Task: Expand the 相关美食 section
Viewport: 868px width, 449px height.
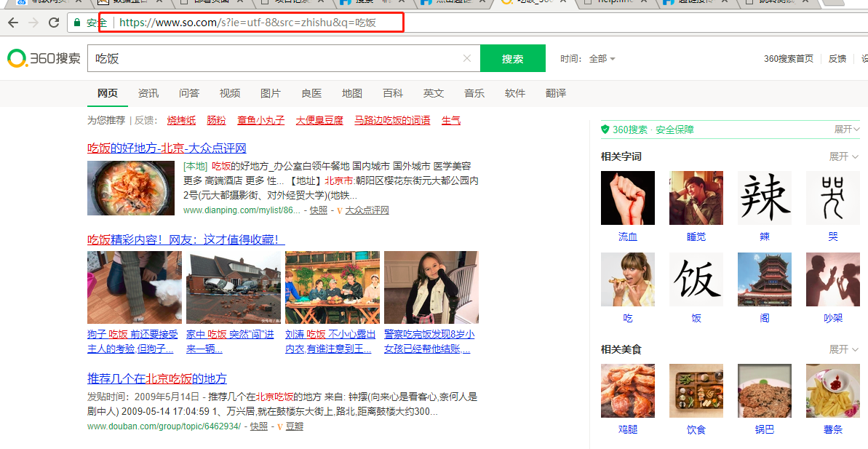Action: pyautogui.click(x=844, y=349)
